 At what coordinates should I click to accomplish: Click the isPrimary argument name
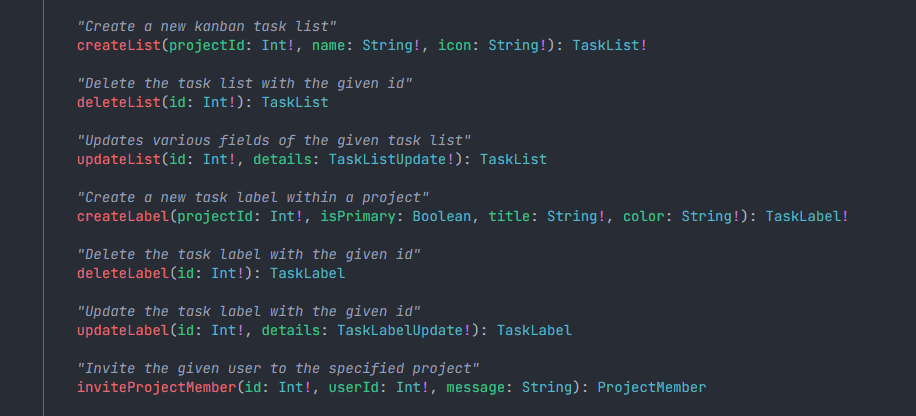point(358,216)
